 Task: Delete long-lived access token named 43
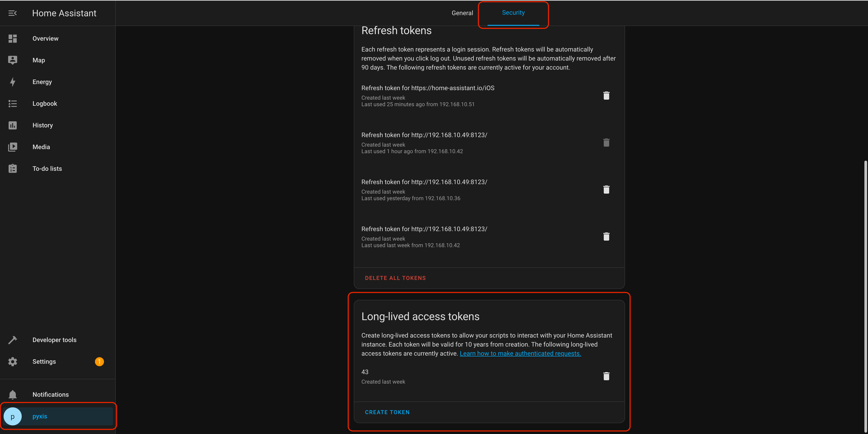[606, 376]
